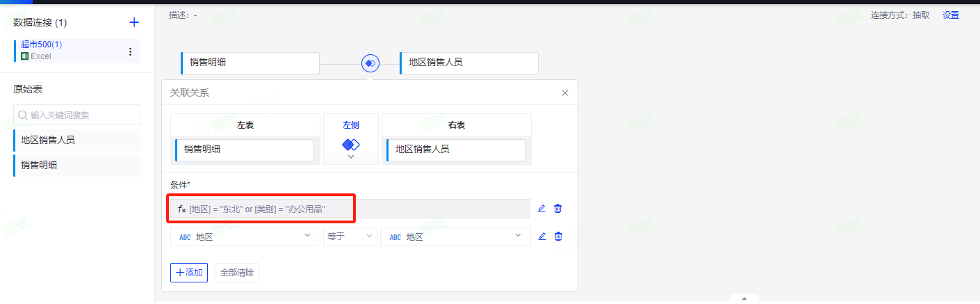Select 地区销售人员 in the original tables list
Image resolution: width=980 pixels, height=304 pixels.
click(76, 140)
